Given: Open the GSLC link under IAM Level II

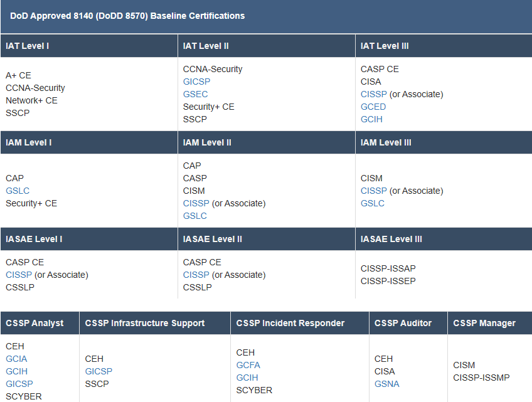Looking at the screenshot, I should (194, 216).
